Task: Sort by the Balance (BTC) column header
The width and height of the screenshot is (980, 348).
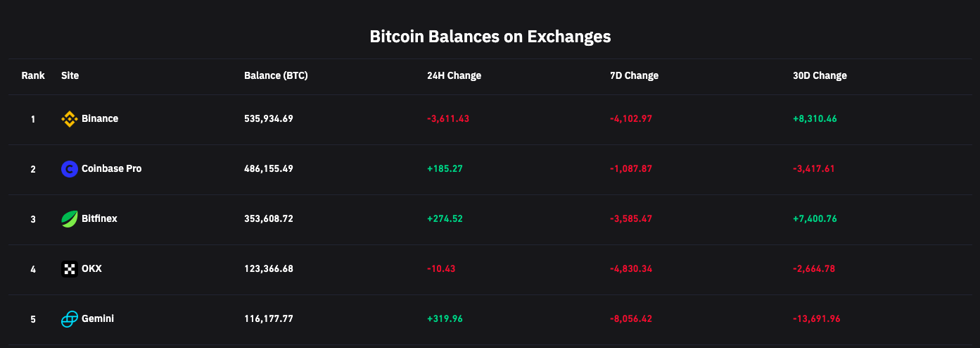Action: [x=276, y=76]
